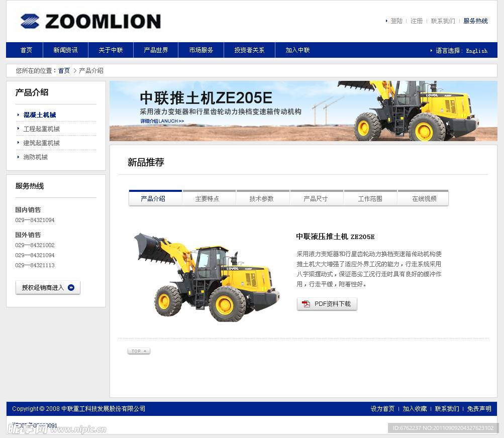Image resolution: width=504 pixels, height=438 pixels.
Task: Click the 首页 breadcrumb link
Action: click(x=64, y=71)
